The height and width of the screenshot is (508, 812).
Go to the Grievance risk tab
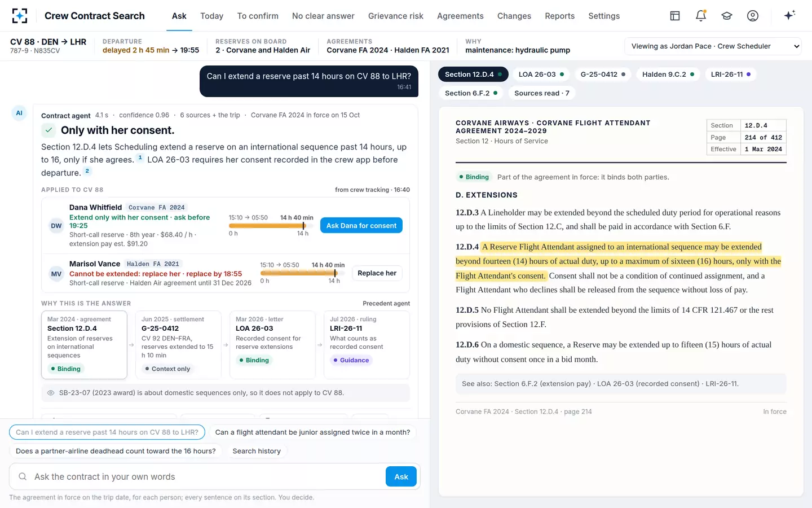pos(396,16)
